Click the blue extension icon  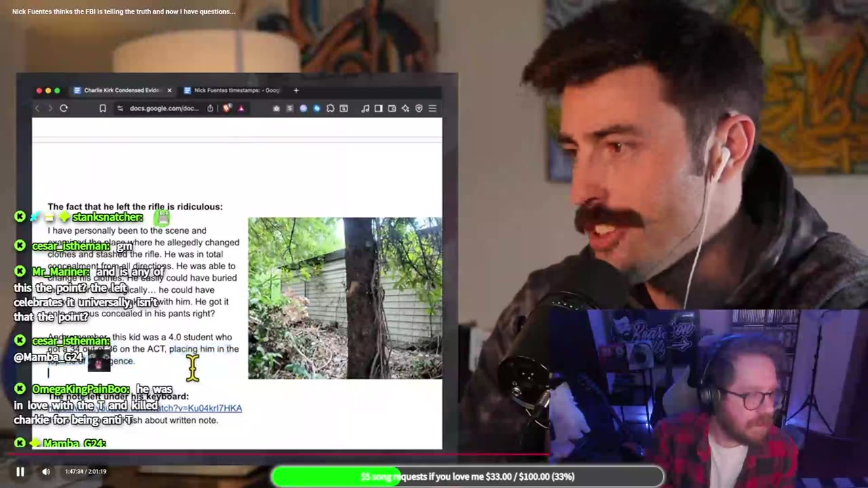point(317,108)
